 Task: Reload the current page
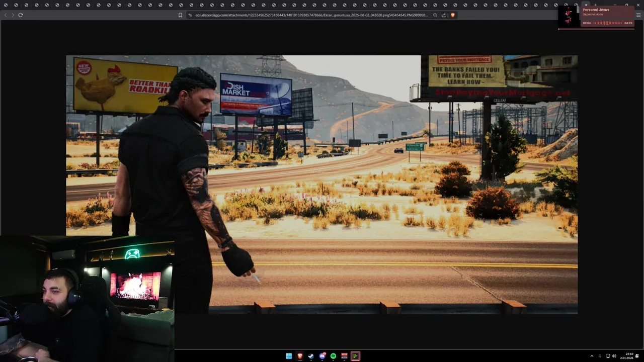click(x=21, y=15)
